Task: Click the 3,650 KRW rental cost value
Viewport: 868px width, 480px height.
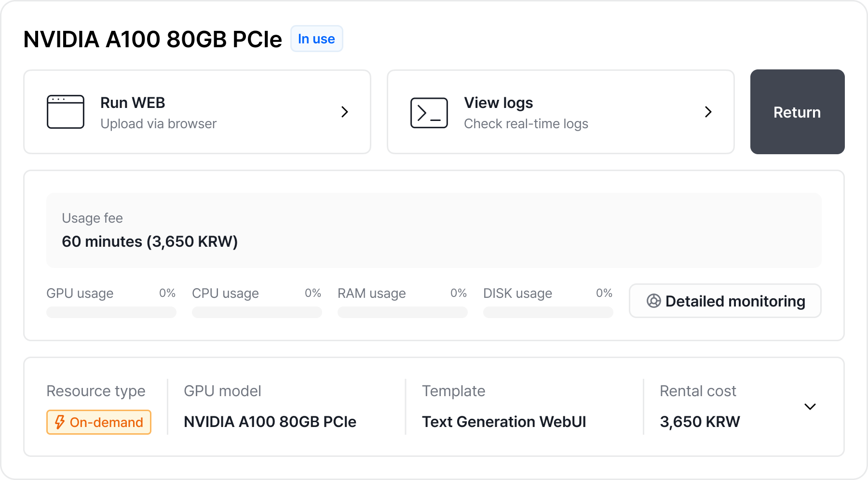Action: 700,422
